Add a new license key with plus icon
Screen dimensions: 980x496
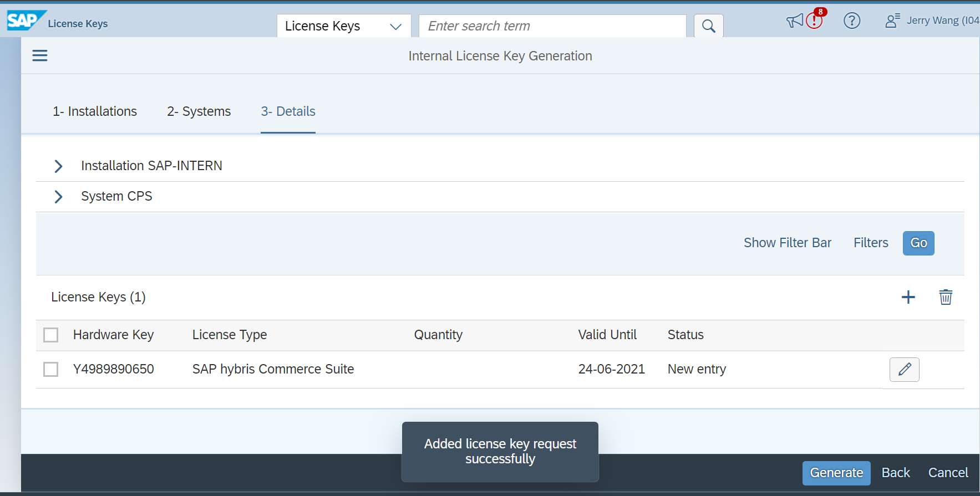point(908,297)
